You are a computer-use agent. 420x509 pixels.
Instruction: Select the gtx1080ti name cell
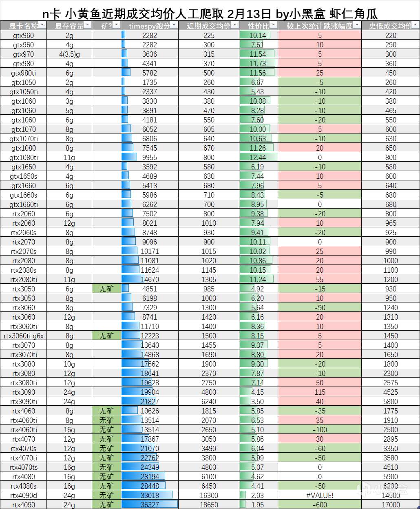point(23,158)
